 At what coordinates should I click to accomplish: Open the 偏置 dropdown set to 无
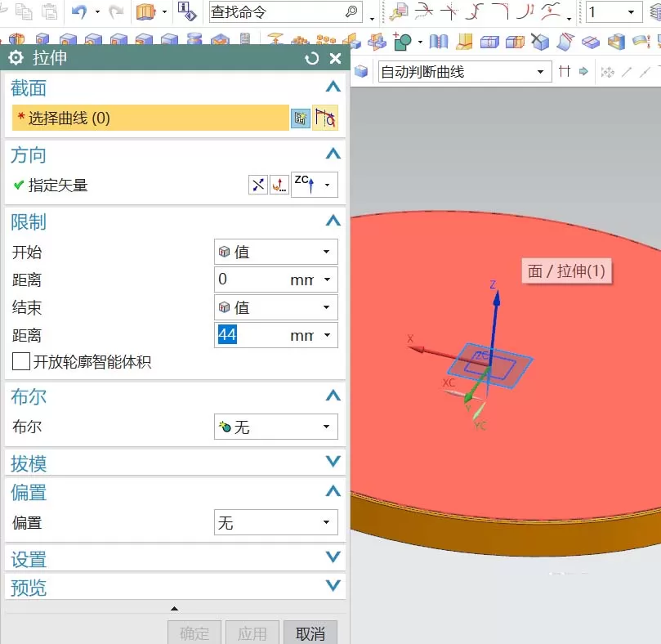click(x=275, y=522)
